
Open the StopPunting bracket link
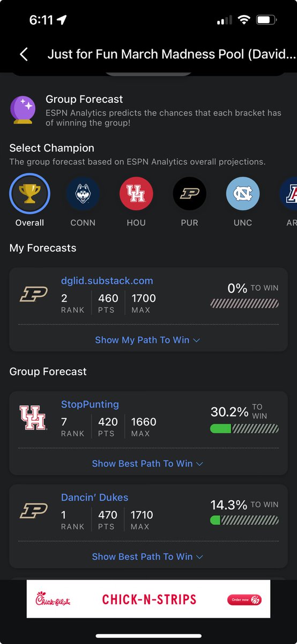point(90,404)
